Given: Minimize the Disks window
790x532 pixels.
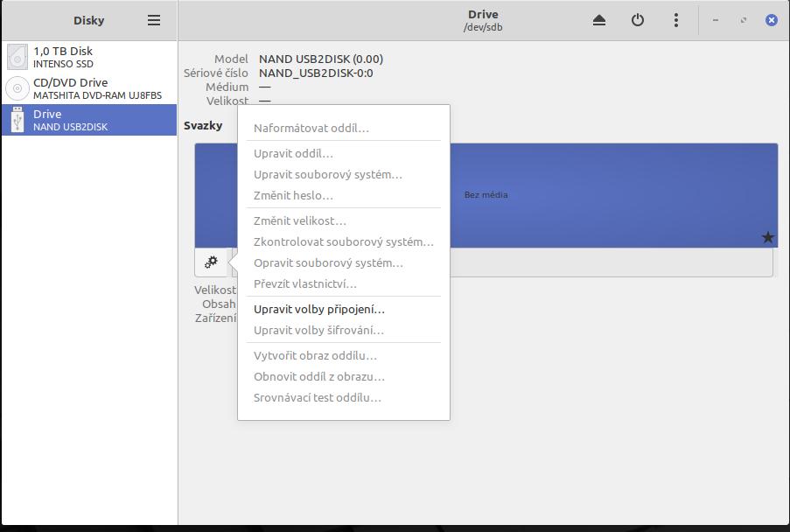Looking at the screenshot, I should [x=716, y=20].
